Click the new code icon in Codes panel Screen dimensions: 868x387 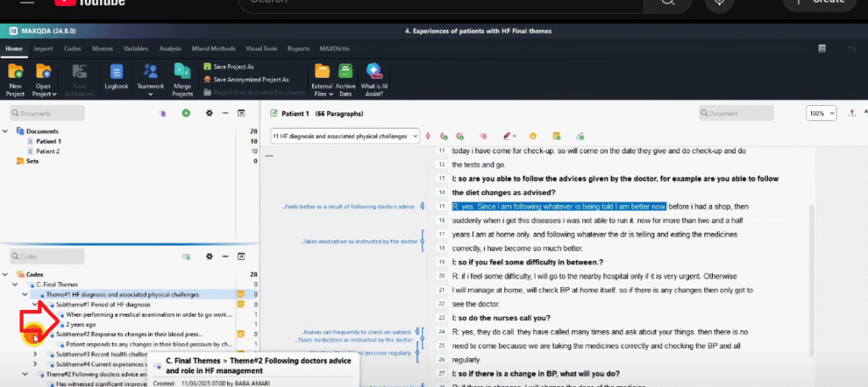pyautogui.click(x=186, y=257)
